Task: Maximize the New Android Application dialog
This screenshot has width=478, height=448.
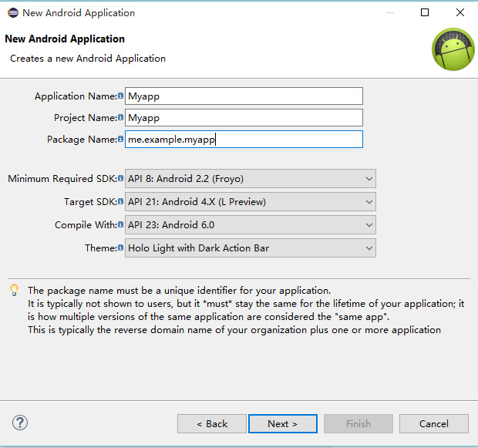Action: coord(425,12)
